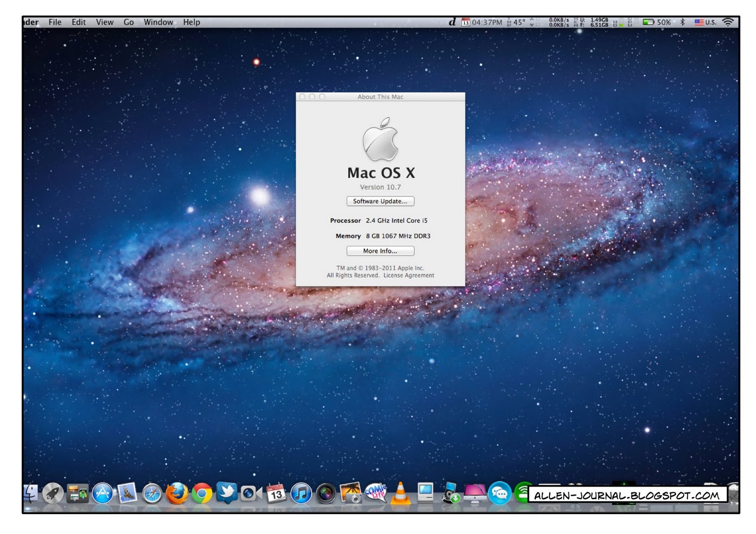Image resolution: width=756 pixels, height=534 pixels.
Task: Open the Help menu
Action: (191, 22)
